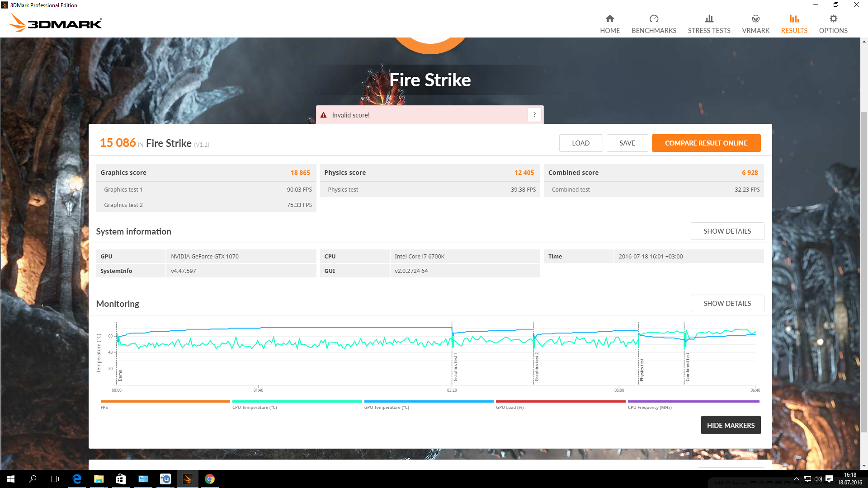This screenshot has width=868, height=488.
Task: Toggle the GPU Temperature legend bar
Action: coord(429,401)
